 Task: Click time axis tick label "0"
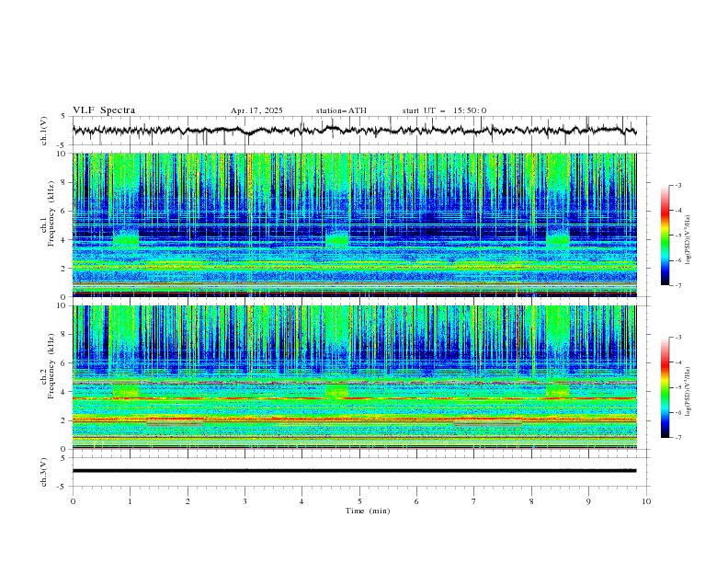73,501
